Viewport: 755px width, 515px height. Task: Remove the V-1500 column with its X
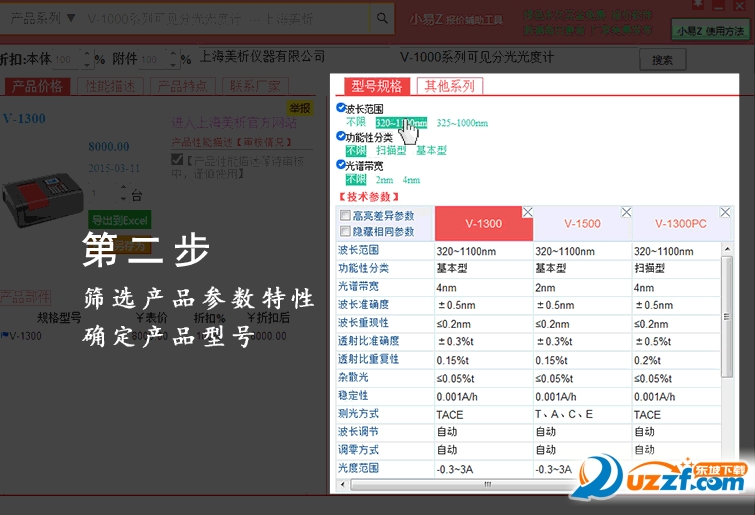[x=626, y=212]
